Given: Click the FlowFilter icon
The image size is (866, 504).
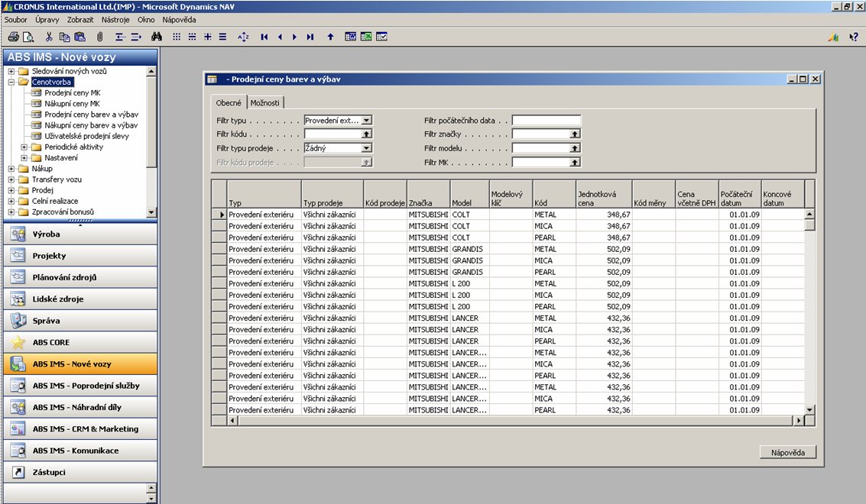Looking at the screenshot, I should click(x=208, y=37).
